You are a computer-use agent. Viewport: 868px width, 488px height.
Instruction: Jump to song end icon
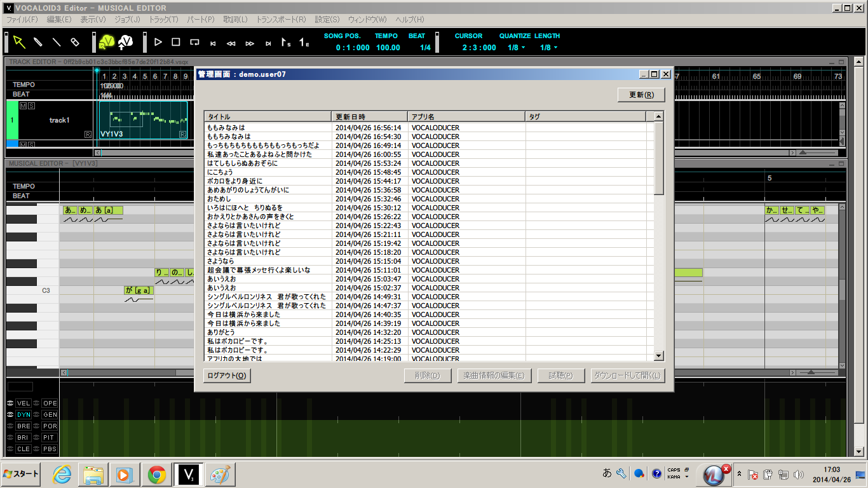pos(268,43)
